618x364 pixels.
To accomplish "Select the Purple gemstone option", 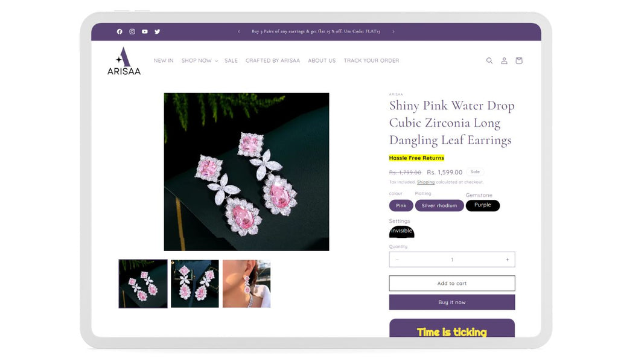I will [x=482, y=205].
